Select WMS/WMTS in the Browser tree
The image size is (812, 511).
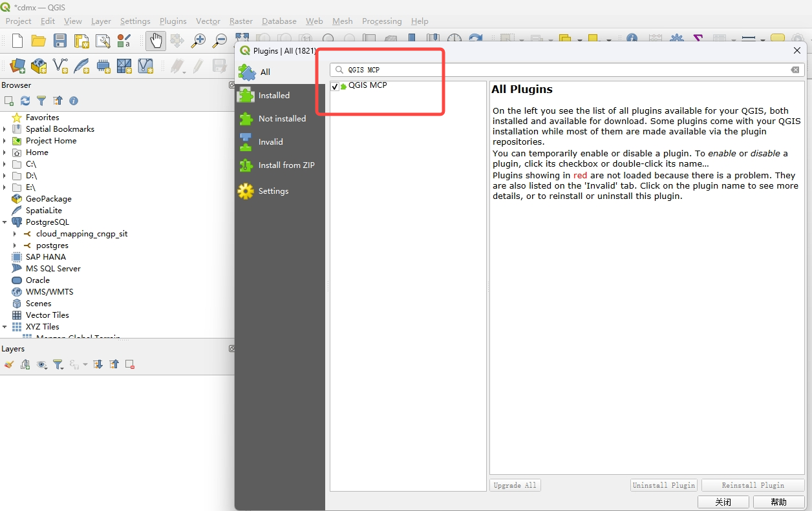point(49,292)
